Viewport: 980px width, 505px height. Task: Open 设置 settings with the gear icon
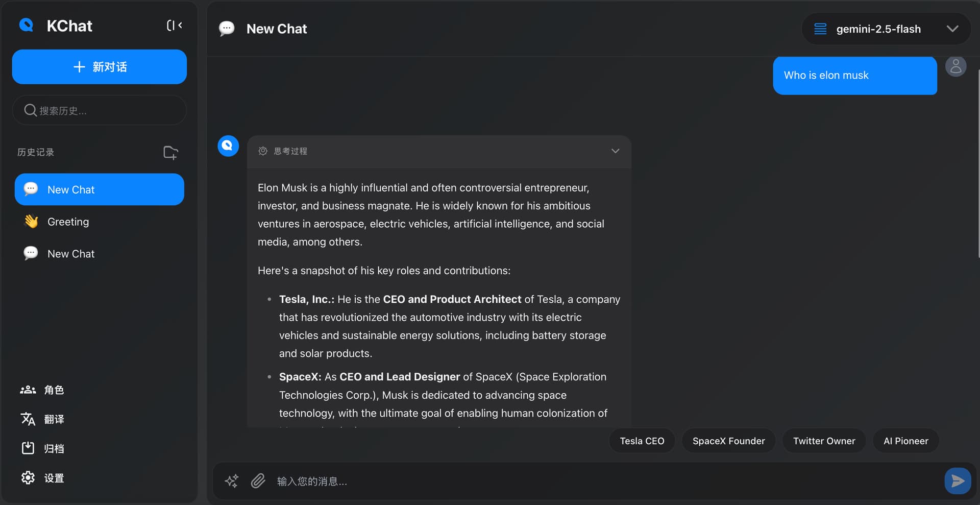pos(28,477)
